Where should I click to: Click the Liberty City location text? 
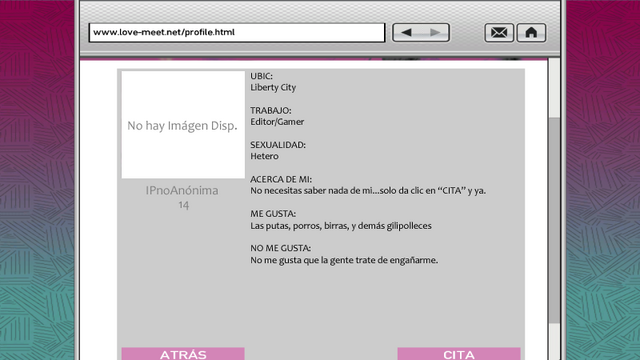pyautogui.click(x=273, y=87)
